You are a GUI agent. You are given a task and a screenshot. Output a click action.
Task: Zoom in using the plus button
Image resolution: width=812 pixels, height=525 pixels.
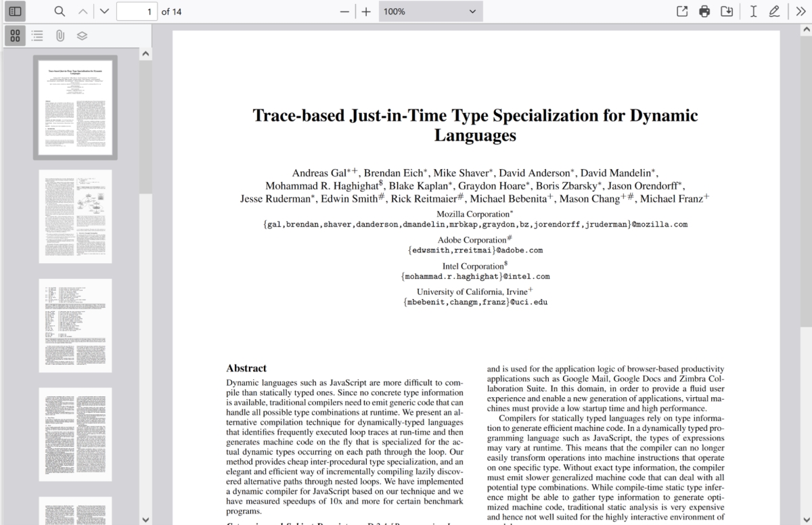pyautogui.click(x=366, y=11)
